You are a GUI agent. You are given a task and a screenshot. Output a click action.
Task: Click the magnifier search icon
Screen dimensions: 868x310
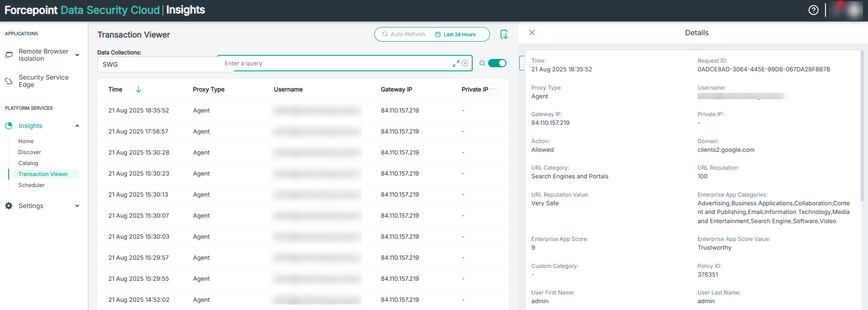pos(482,64)
